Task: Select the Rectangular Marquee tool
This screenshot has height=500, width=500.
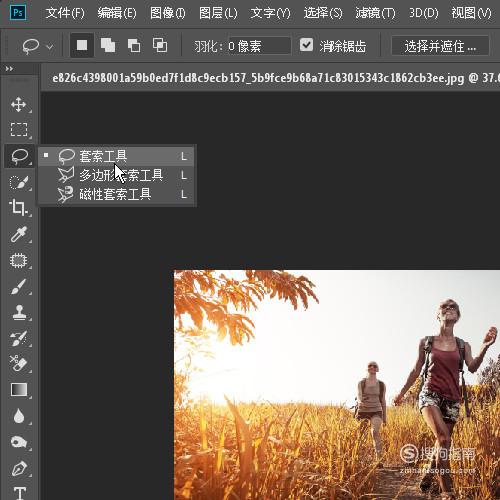Action: [x=19, y=130]
